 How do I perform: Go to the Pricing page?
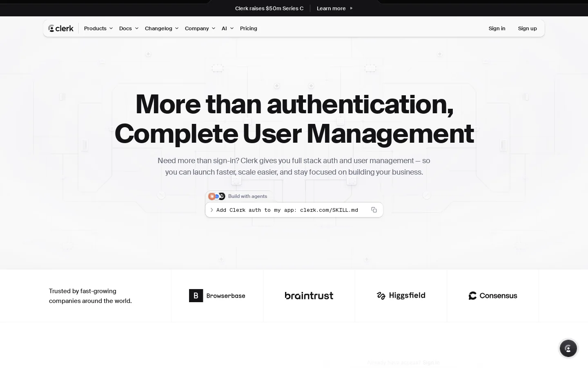pos(249,28)
